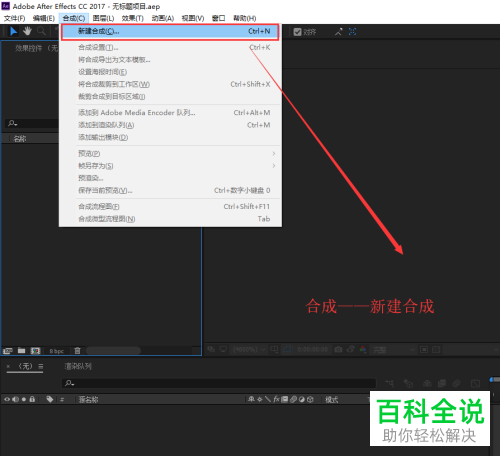The height and width of the screenshot is (456, 500).
Task: Toggle the video eye column switch
Action: 7,399
